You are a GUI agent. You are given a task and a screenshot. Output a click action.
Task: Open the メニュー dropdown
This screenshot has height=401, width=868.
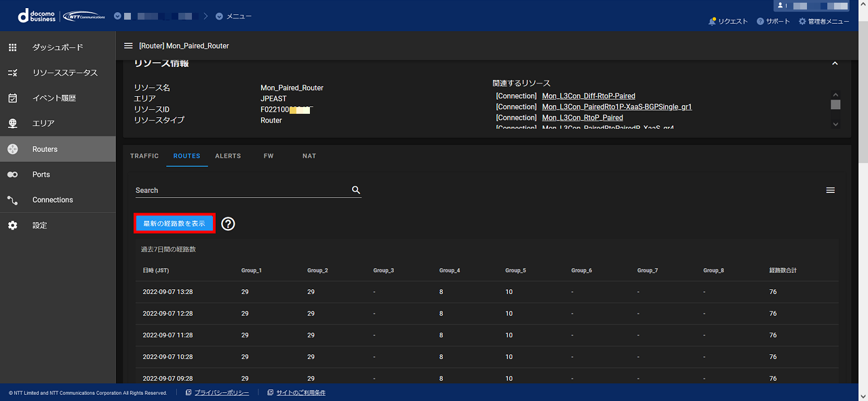click(x=233, y=16)
